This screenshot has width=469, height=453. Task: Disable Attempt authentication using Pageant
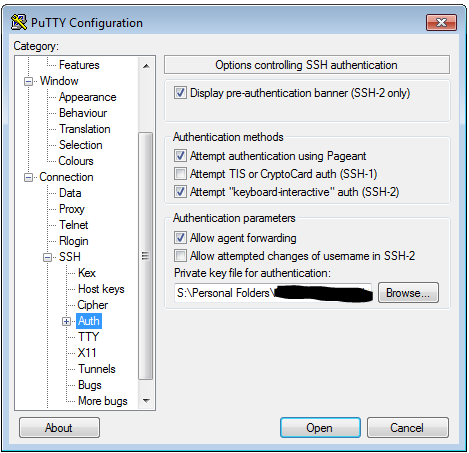click(180, 156)
